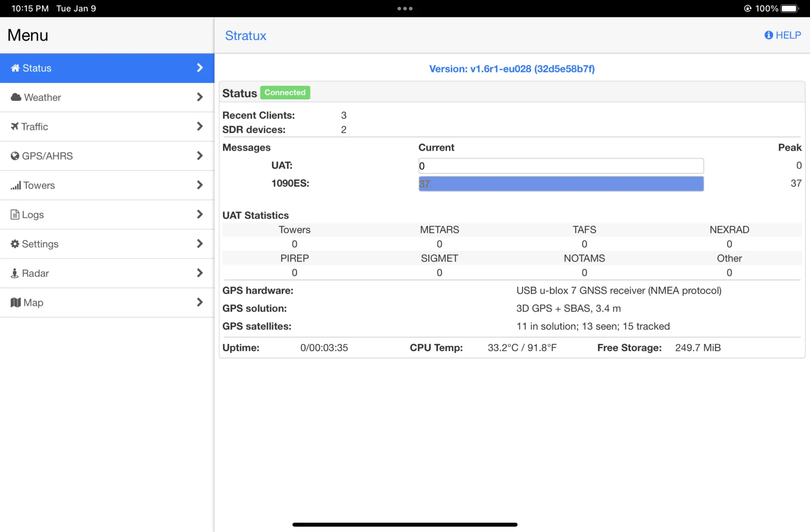Expand the Status menu chevron

(x=200, y=68)
